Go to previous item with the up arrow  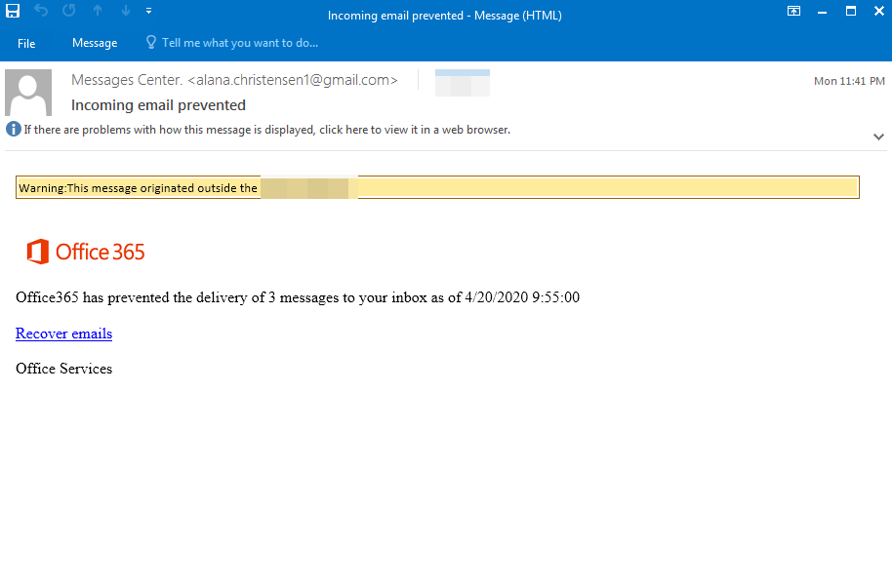[98, 11]
